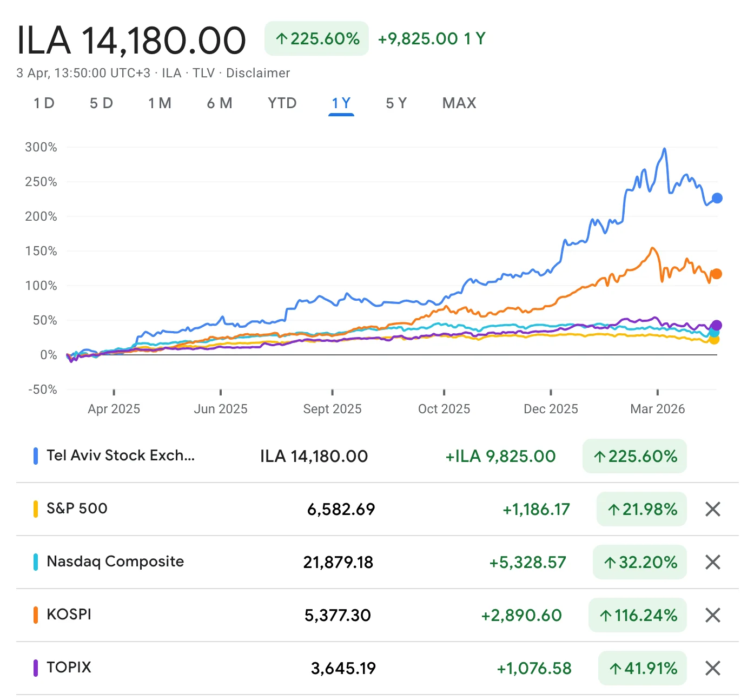Select the YTD time range
754x700 pixels.
coord(282,103)
